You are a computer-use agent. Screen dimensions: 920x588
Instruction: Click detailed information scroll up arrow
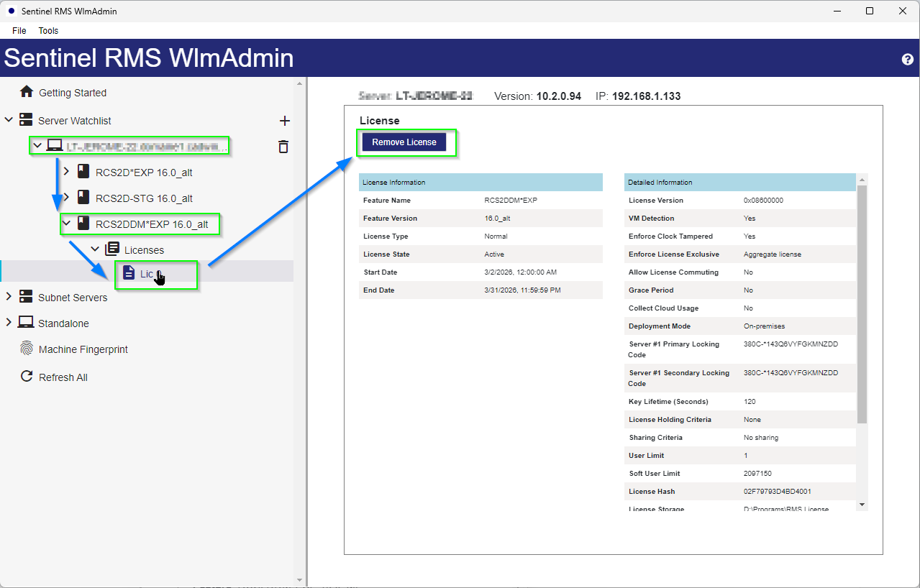click(862, 179)
